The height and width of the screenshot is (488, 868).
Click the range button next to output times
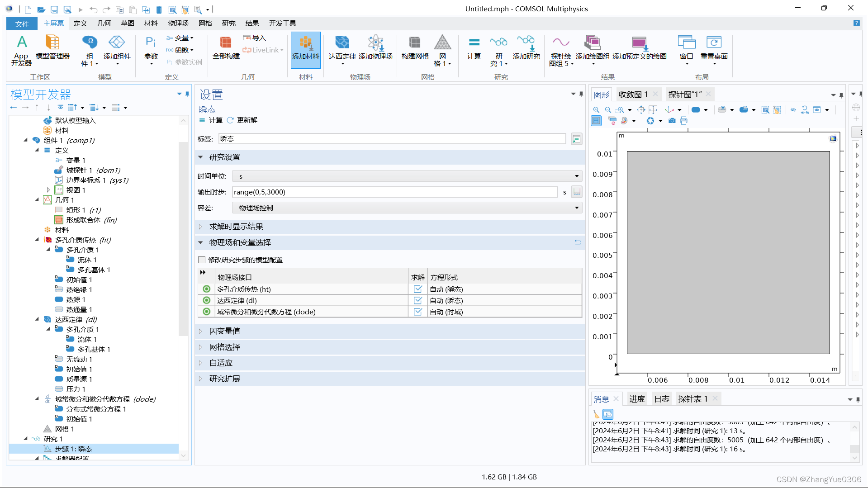coord(577,192)
